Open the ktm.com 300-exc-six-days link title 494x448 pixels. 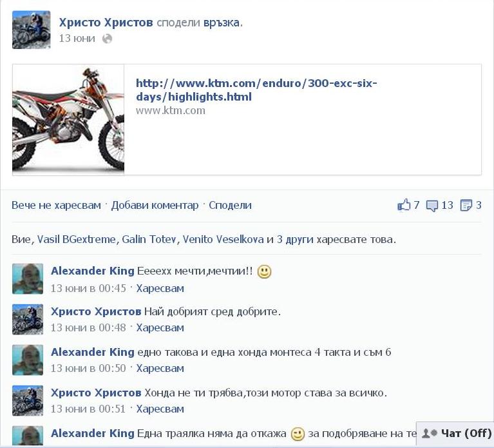(256, 90)
